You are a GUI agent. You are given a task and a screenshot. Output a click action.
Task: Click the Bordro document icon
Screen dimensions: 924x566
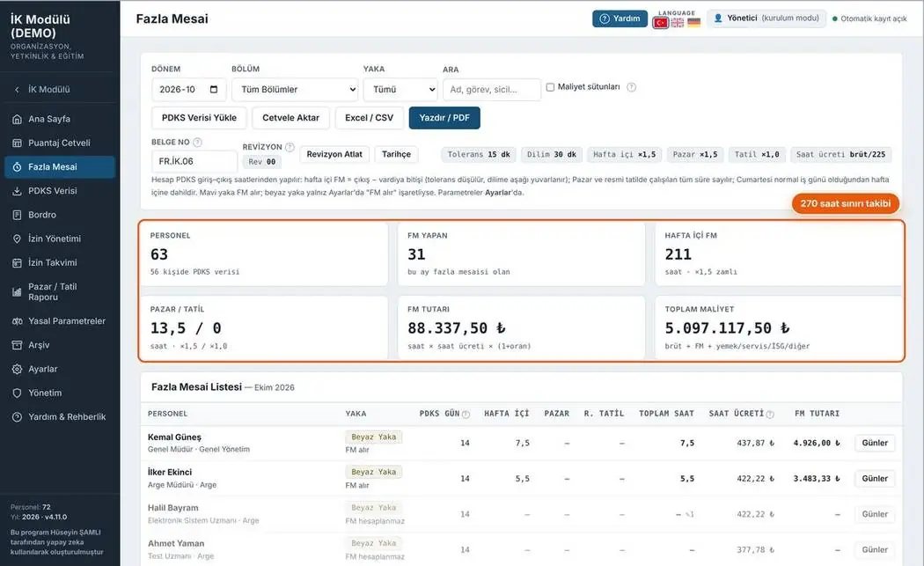pyautogui.click(x=17, y=215)
